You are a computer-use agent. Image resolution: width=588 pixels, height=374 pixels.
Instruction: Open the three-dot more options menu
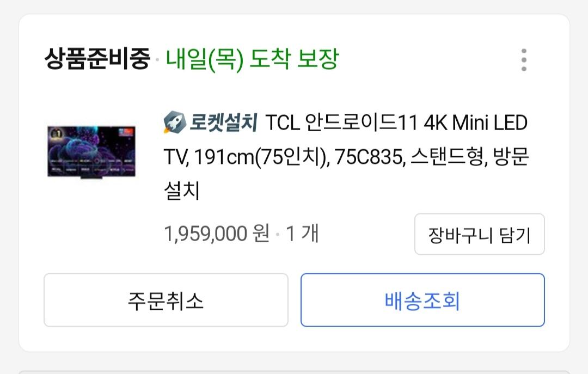coord(524,60)
